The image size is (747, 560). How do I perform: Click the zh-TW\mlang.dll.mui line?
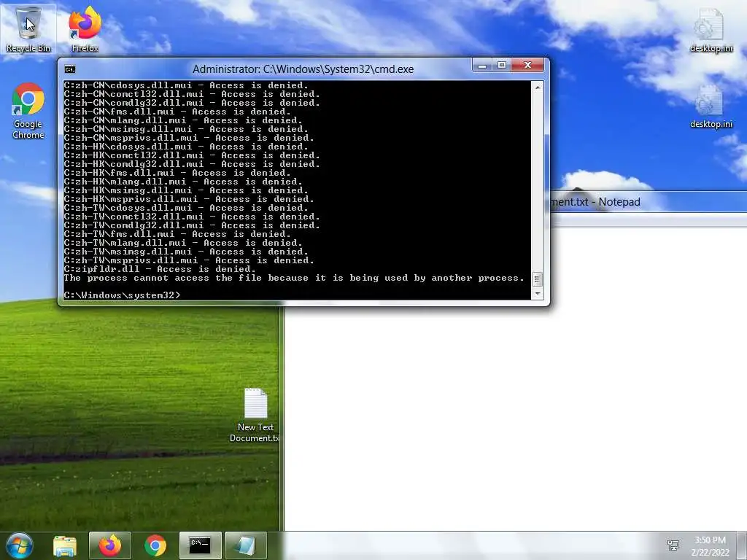click(183, 243)
